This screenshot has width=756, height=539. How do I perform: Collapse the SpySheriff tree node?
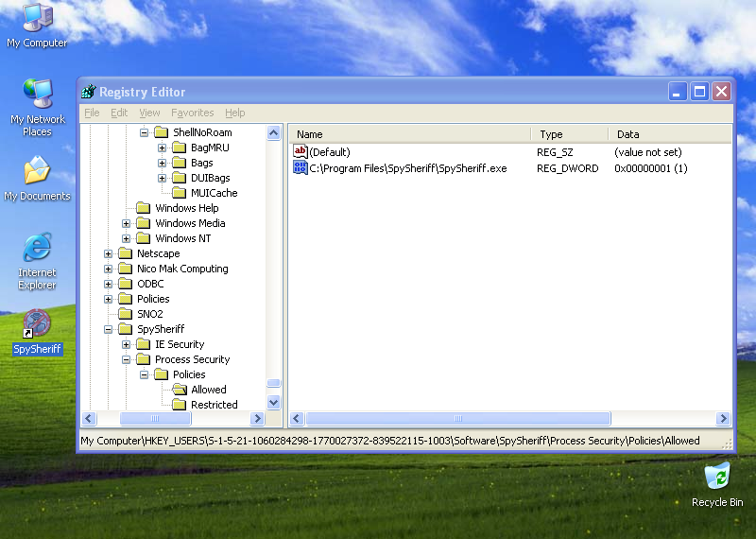point(108,329)
